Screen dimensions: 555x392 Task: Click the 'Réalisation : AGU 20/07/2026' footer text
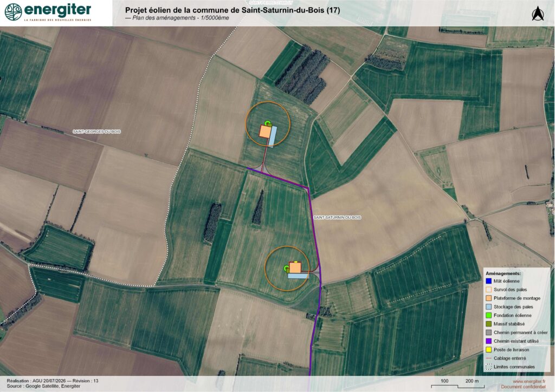pos(36,381)
